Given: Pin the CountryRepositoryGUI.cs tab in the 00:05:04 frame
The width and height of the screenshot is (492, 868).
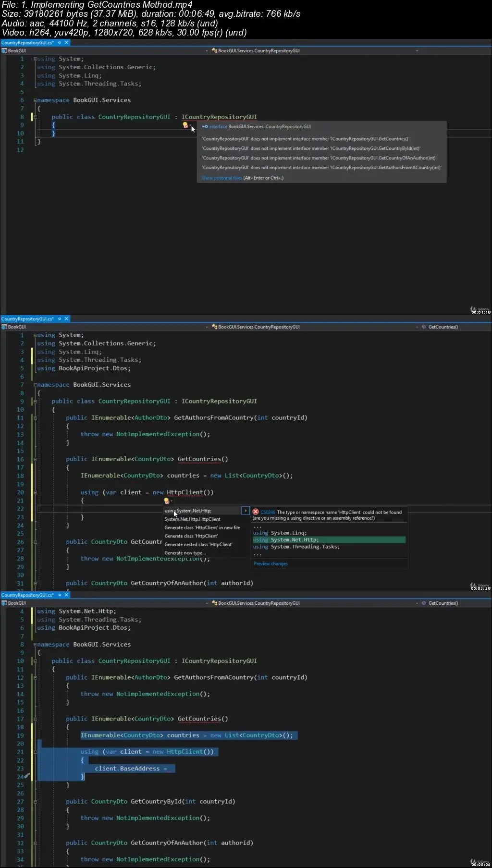Looking at the screenshot, I should pos(60,595).
